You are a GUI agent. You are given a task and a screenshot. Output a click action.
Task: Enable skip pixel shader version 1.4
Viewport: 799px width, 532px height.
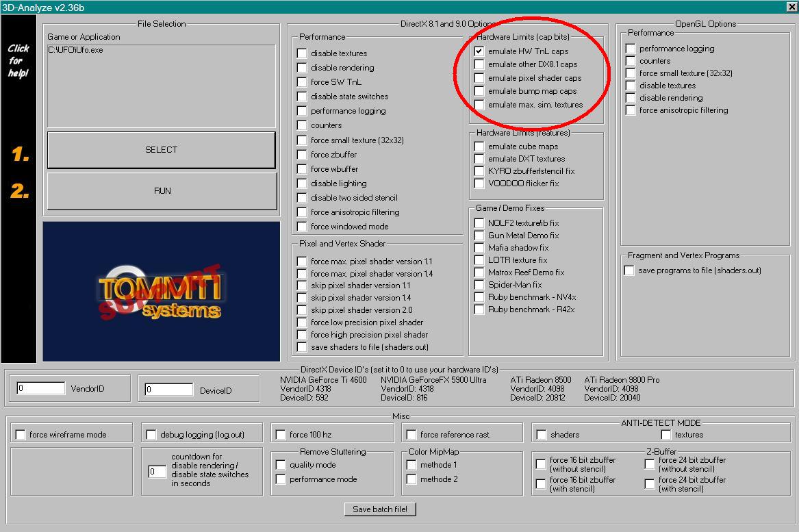(302, 298)
